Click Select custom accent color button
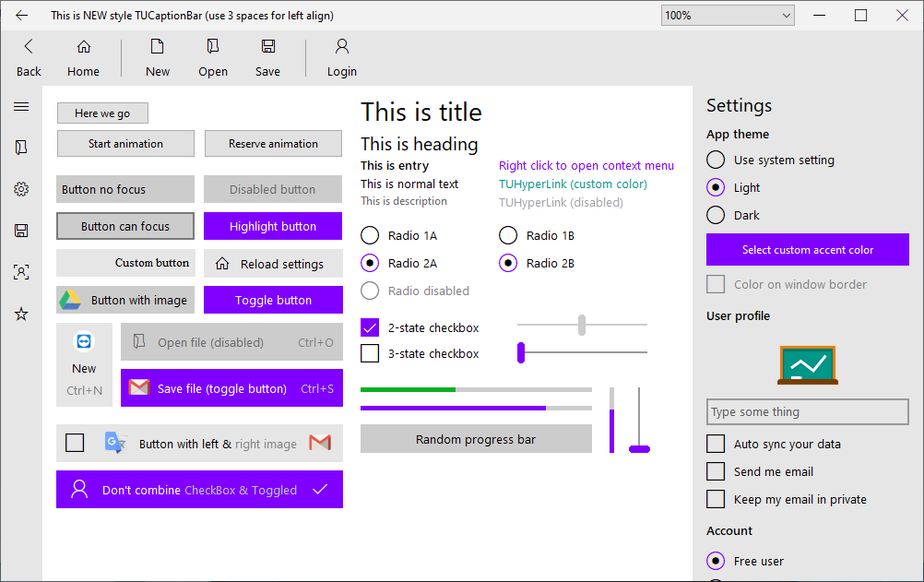The image size is (924, 582). (x=807, y=249)
